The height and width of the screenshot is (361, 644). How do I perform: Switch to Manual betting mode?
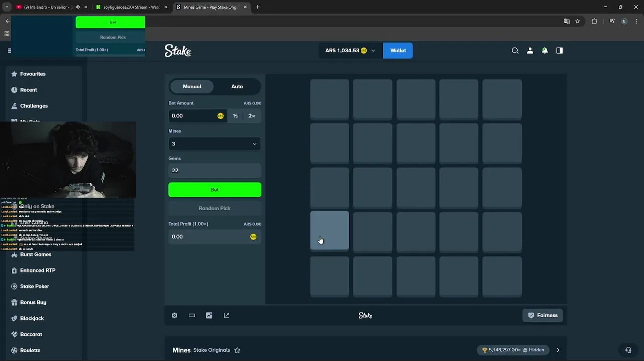tap(192, 86)
